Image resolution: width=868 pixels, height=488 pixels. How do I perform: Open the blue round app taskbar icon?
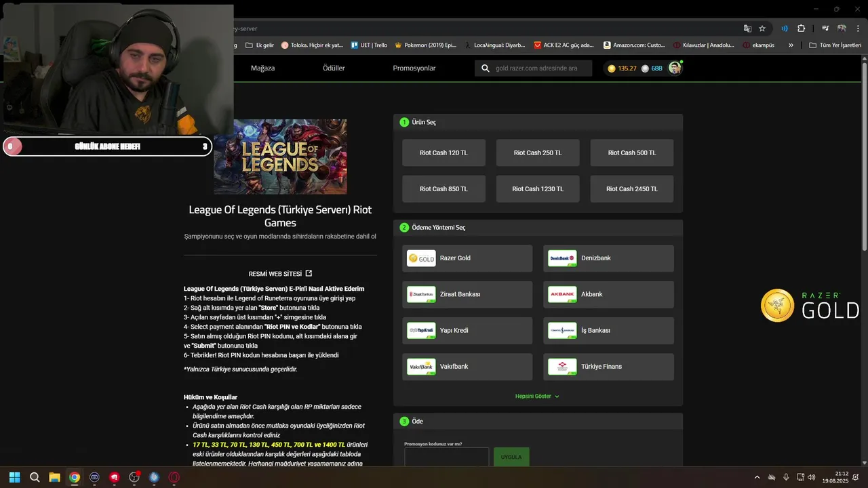pyautogui.click(x=154, y=477)
